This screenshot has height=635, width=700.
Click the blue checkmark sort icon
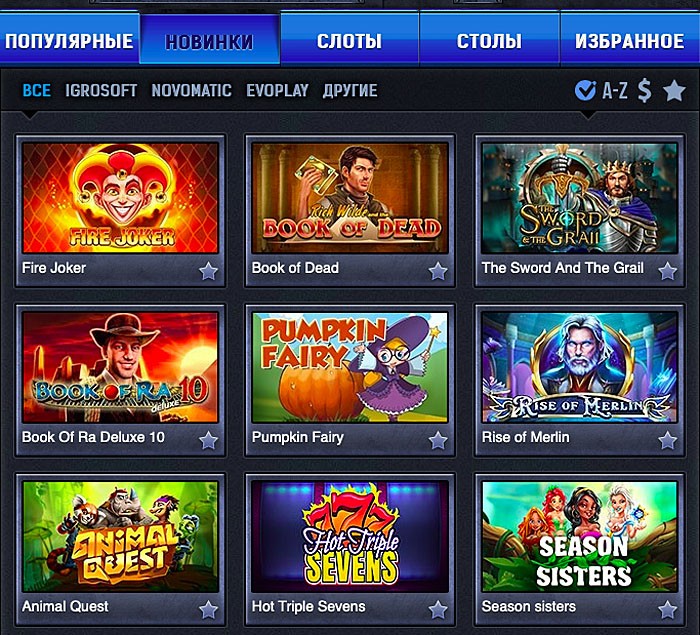pos(585,91)
